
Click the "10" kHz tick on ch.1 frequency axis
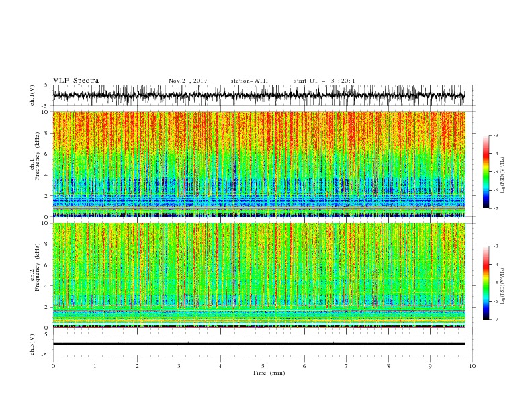pos(45,112)
